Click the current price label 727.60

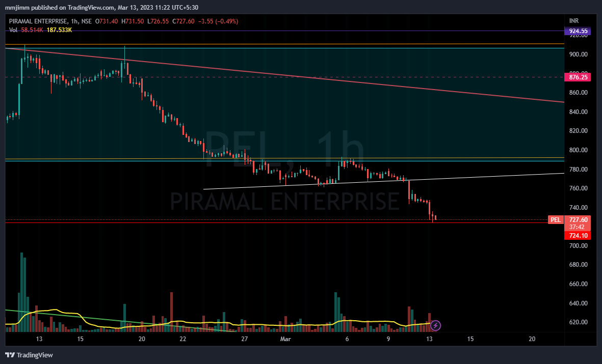pos(578,220)
